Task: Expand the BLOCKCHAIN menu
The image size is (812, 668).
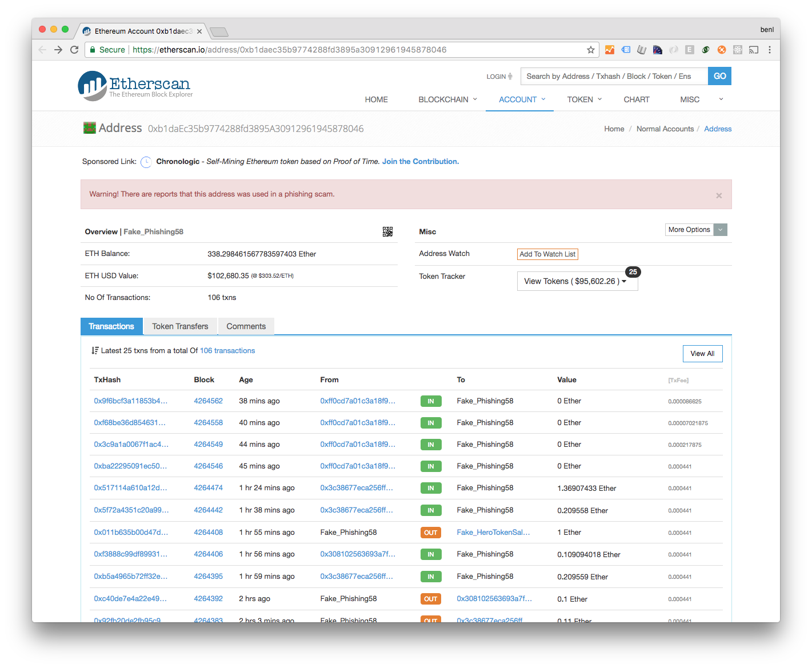Action: (x=447, y=99)
